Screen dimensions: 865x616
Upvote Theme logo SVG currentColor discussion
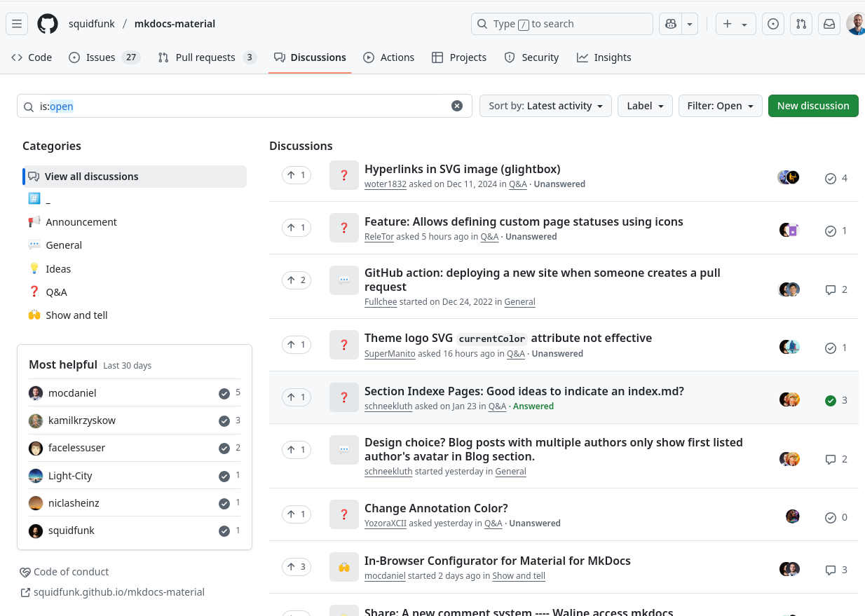point(297,345)
